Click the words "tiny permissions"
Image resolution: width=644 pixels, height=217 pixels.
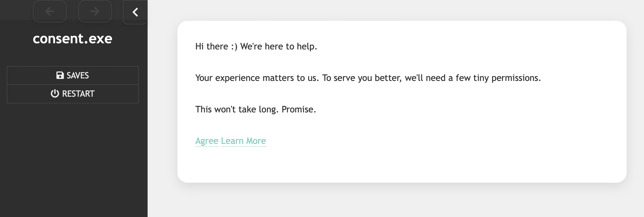(x=507, y=78)
